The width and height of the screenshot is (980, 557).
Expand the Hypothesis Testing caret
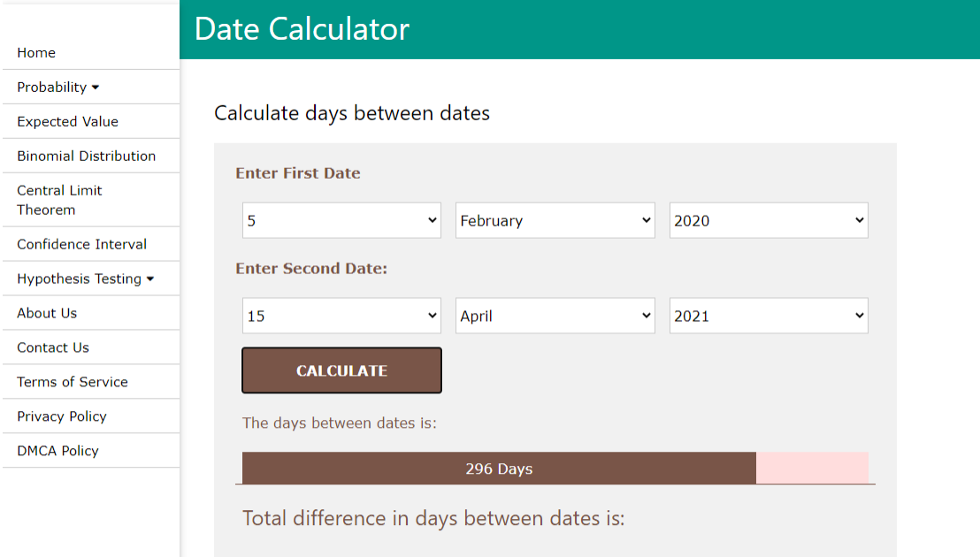(150, 279)
